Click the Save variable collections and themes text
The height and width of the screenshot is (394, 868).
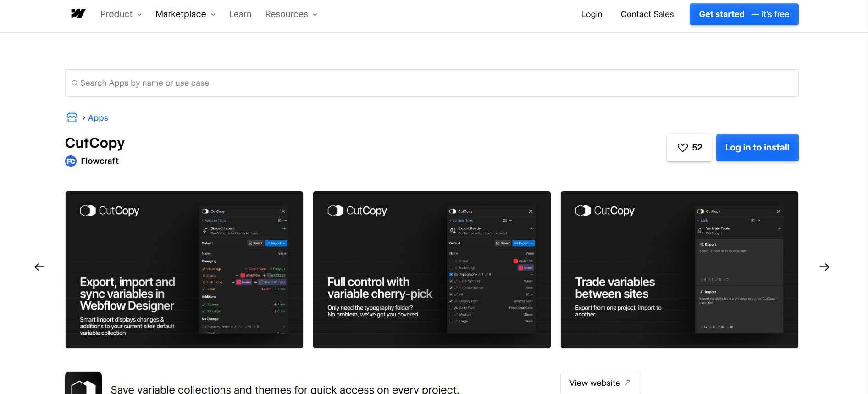coord(285,389)
